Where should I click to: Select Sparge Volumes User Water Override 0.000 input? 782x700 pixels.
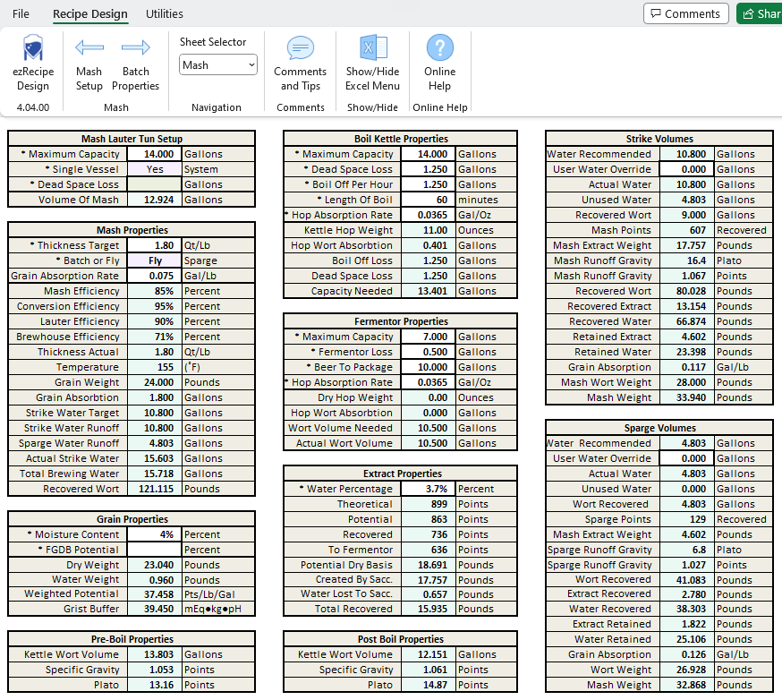[687, 458]
